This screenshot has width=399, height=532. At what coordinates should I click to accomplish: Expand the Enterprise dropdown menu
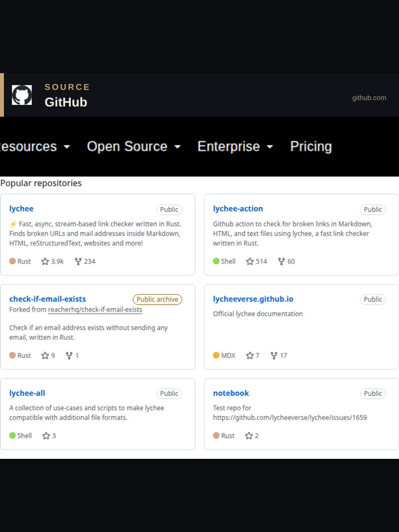pyautogui.click(x=235, y=146)
